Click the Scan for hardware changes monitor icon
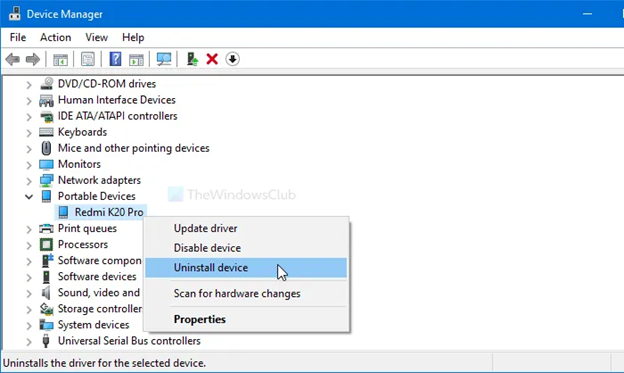The image size is (624, 373). click(164, 59)
